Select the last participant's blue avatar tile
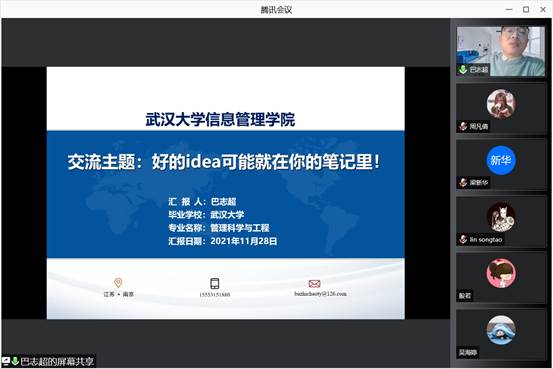 coord(500,334)
